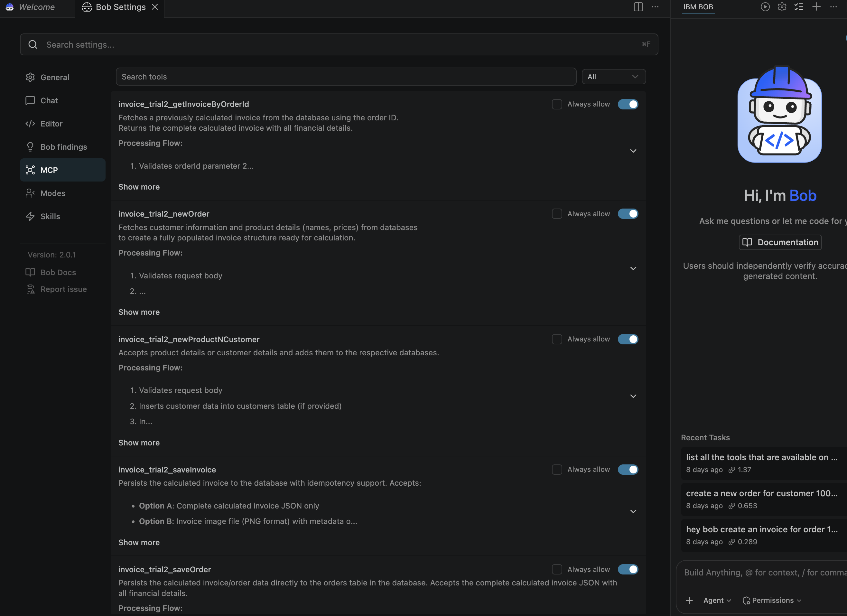Click the Bob robot mascot image

pyautogui.click(x=780, y=114)
